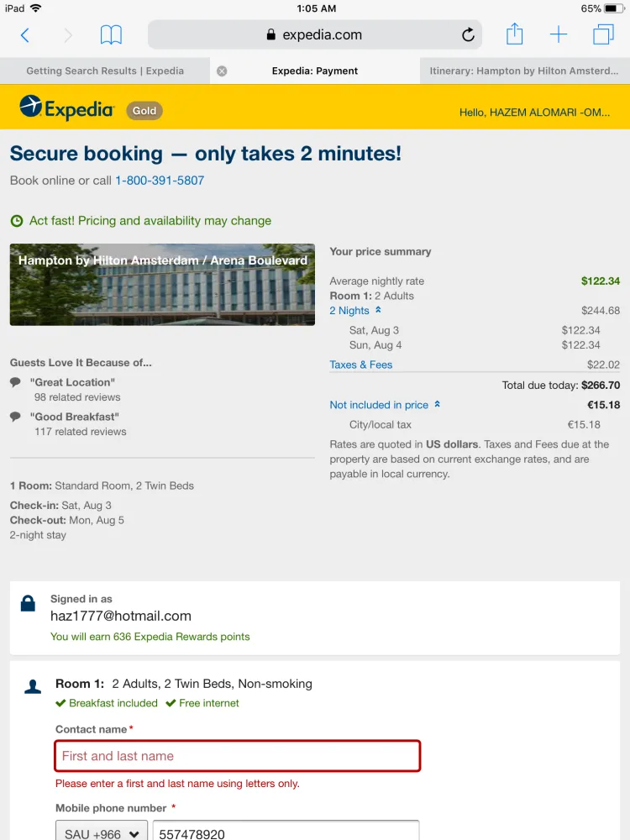This screenshot has width=630, height=840.
Task: Open Safari bookmarks book icon
Action: [x=111, y=34]
